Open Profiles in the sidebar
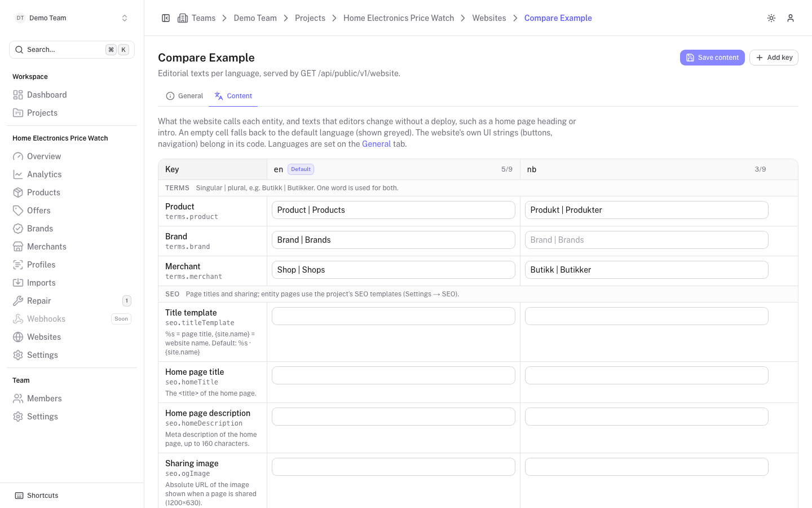Viewport: 812px width, 508px height. point(72,265)
